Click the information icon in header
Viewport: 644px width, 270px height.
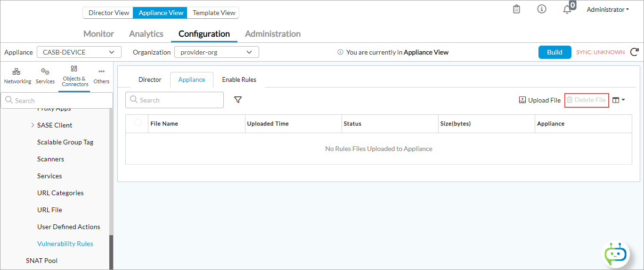(542, 9)
